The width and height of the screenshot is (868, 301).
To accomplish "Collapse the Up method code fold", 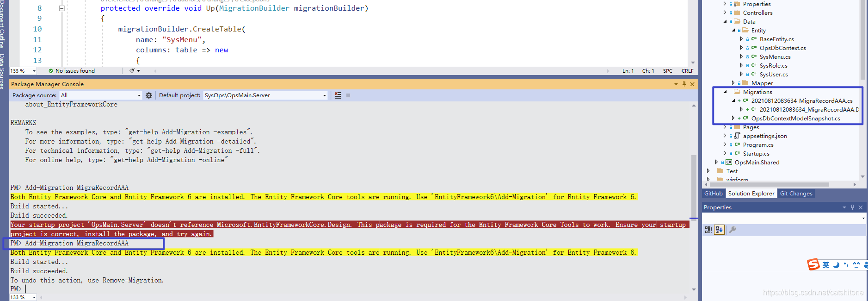I will click(62, 8).
